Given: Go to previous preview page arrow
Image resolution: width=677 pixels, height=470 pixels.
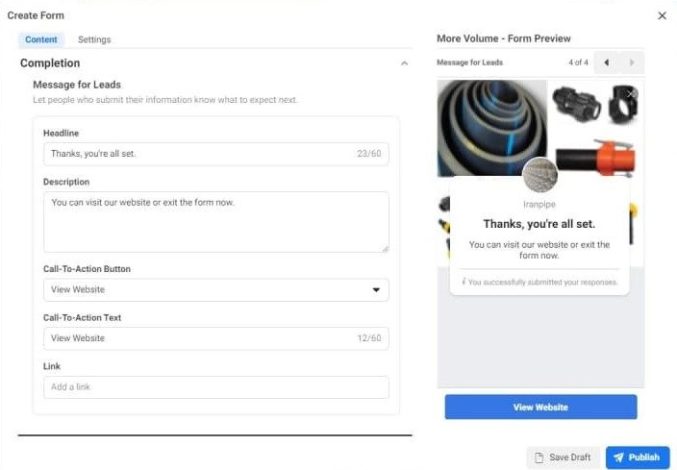Looking at the screenshot, I should [x=606, y=63].
